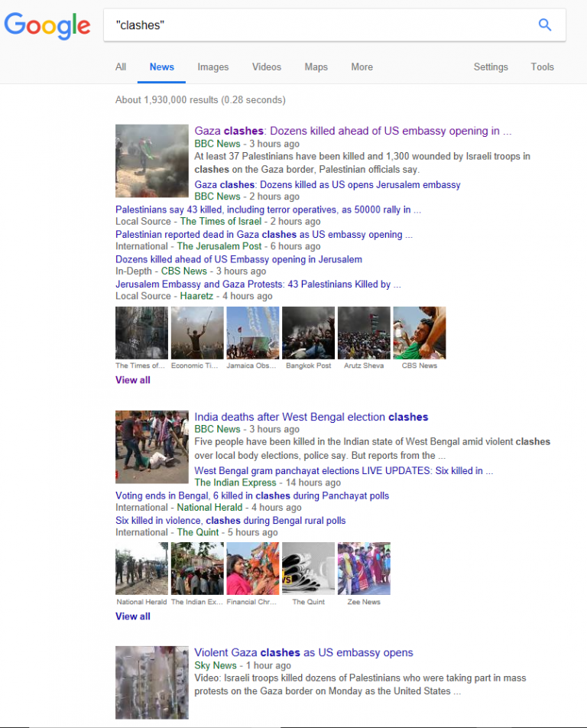This screenshot has height=728, width=587.
Task: Open India deaths West Bengal election headline
Action: coord(311,417)
